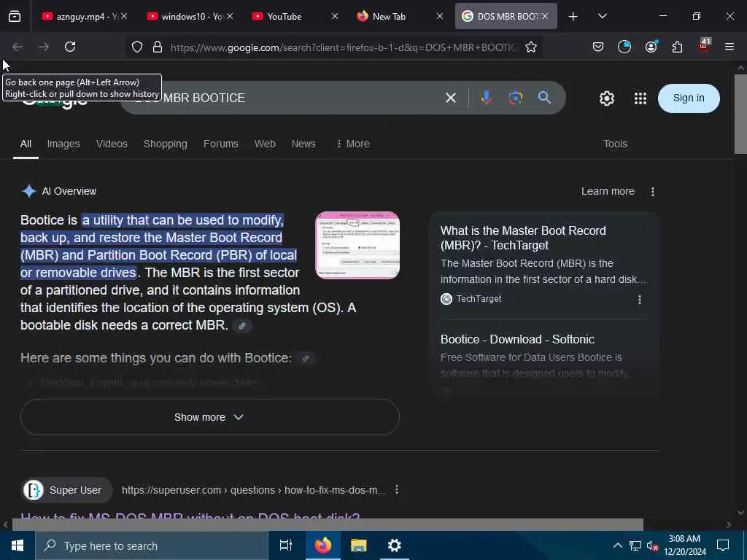Select the News search filter
747x560 pixels.
click(x=303, y=144)
